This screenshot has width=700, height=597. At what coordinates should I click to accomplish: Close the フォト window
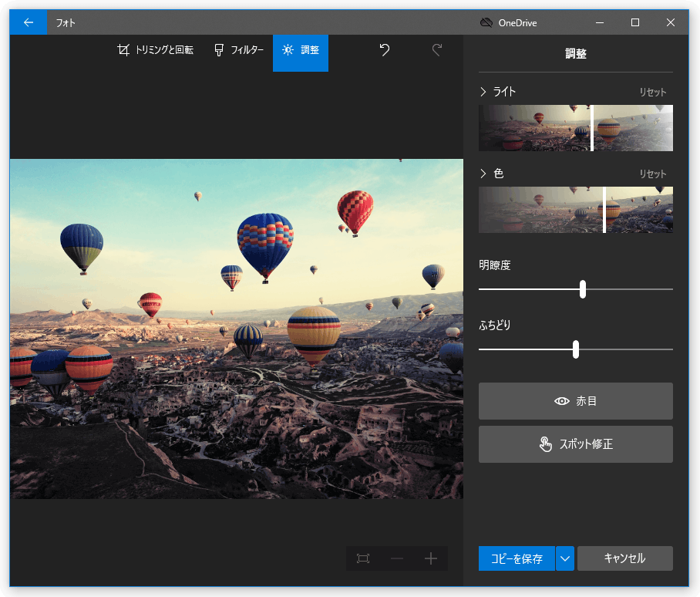pyautogui.click(x=671, y=22)
